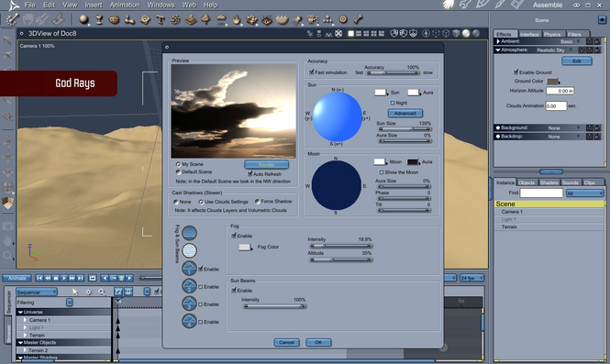Click the Fog Color swatch
This screenshot has height=364, width=610.
click(x=244, y=247)
